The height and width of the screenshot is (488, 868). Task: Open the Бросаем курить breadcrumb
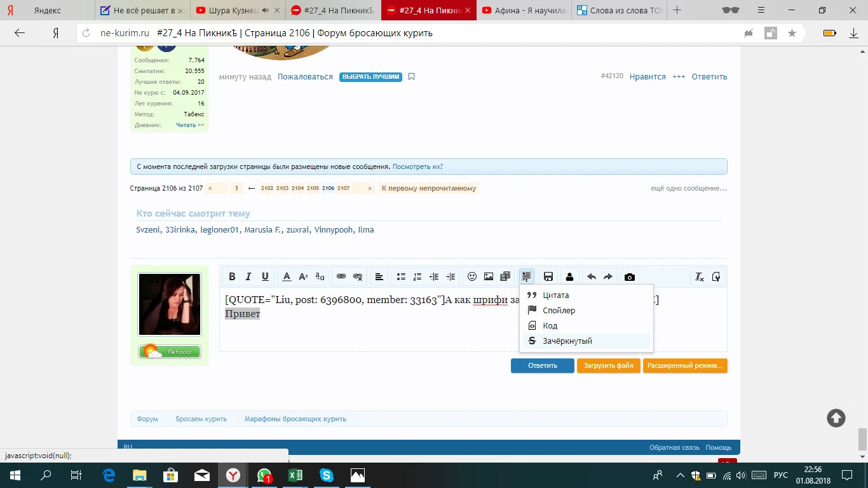point(201,419)
